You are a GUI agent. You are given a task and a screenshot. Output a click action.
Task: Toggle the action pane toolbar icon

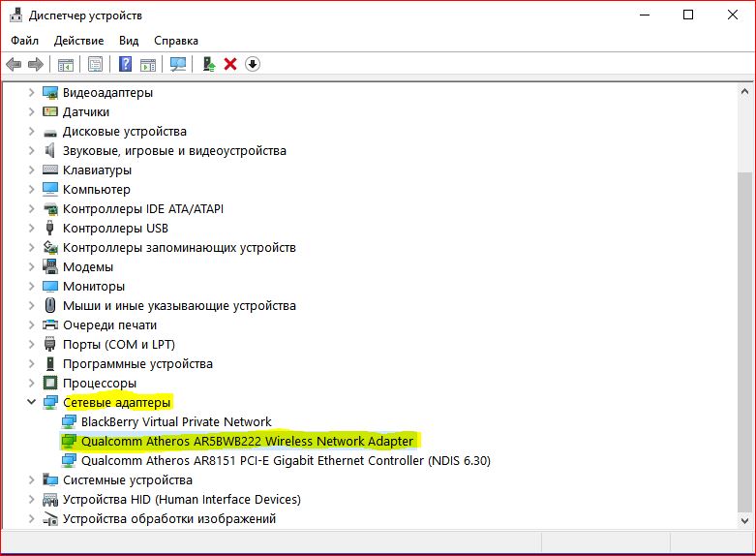tap(148, 64)
